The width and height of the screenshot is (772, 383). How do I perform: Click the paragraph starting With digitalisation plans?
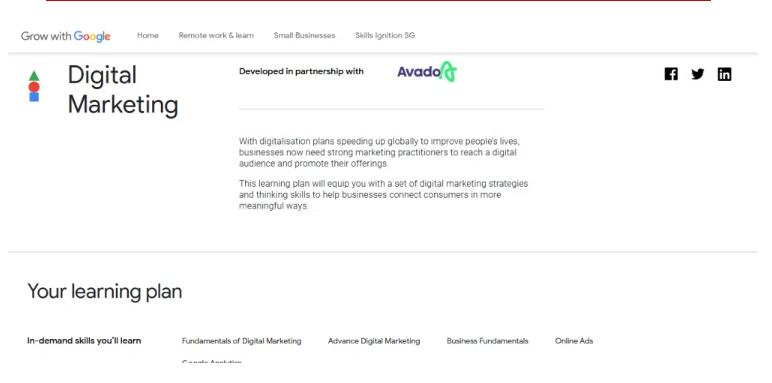pos(379,153)
